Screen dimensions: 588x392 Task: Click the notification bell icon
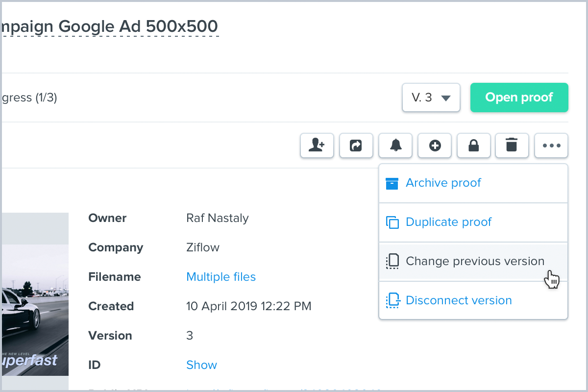point(395,146)
